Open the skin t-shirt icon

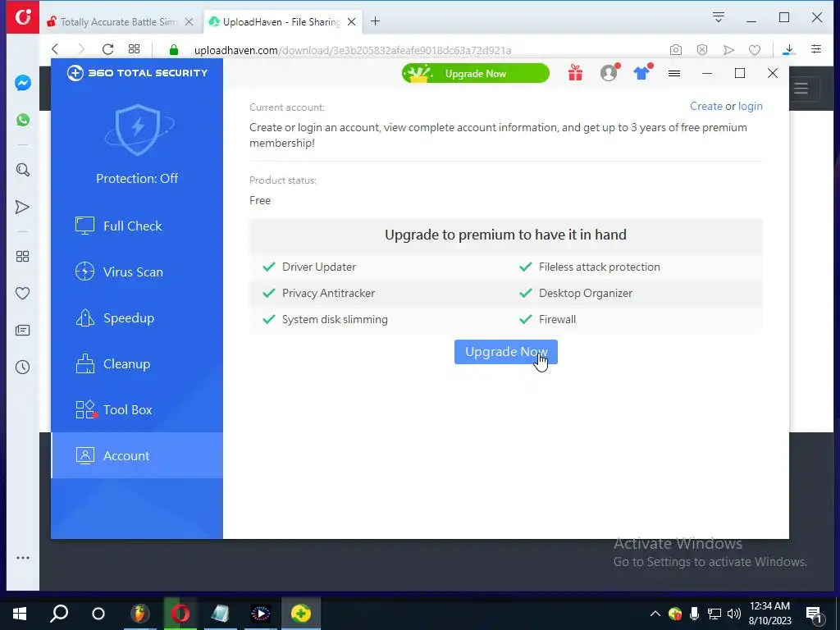tap(641, 73)
